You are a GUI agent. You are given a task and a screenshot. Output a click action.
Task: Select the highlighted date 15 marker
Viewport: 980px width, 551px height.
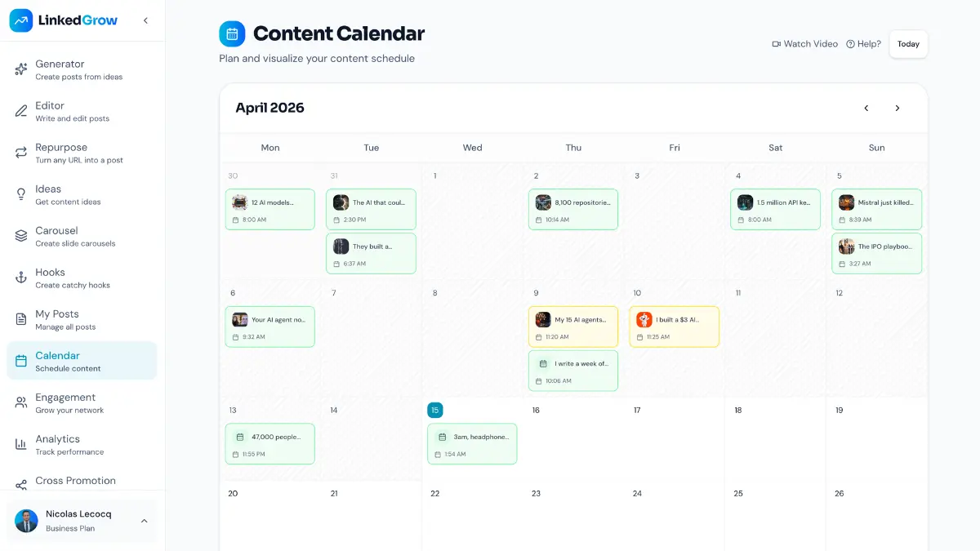434,410
